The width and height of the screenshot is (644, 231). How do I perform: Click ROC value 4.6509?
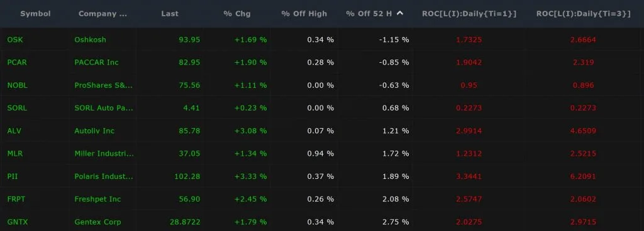coord(583,131)
